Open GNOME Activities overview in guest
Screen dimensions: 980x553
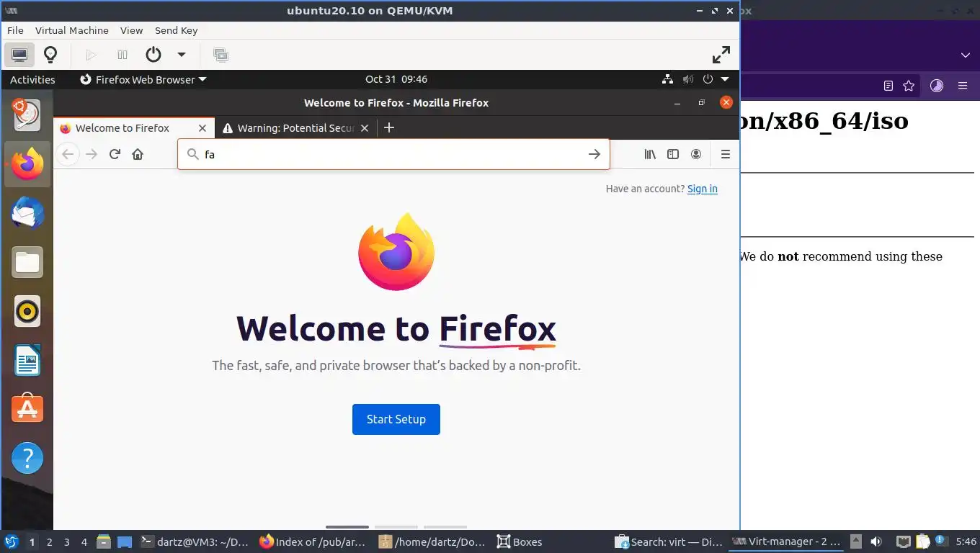coord(32,79)
